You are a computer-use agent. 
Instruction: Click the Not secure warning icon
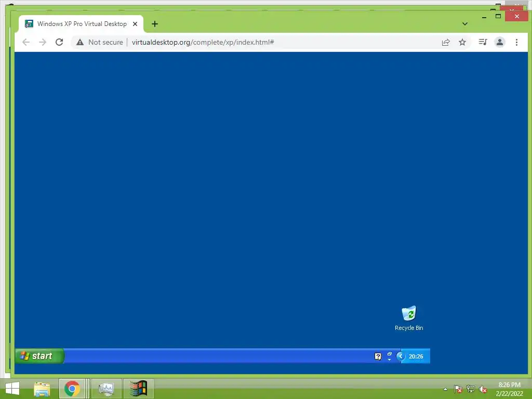pyautogui.click(x=79, y=42)
